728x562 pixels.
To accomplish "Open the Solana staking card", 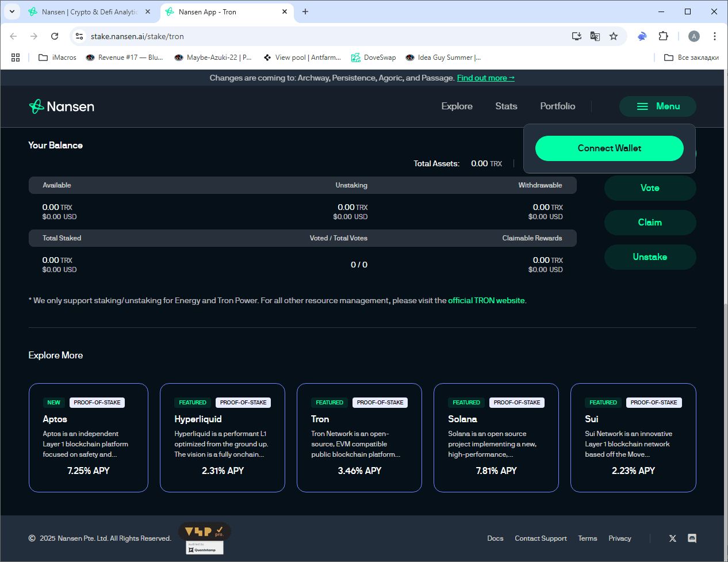I will point(496,438).
